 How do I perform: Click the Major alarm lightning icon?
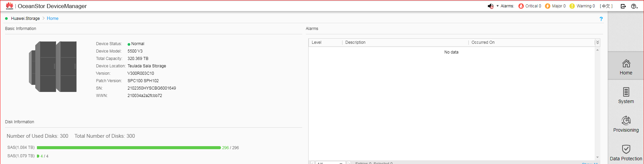548,6
